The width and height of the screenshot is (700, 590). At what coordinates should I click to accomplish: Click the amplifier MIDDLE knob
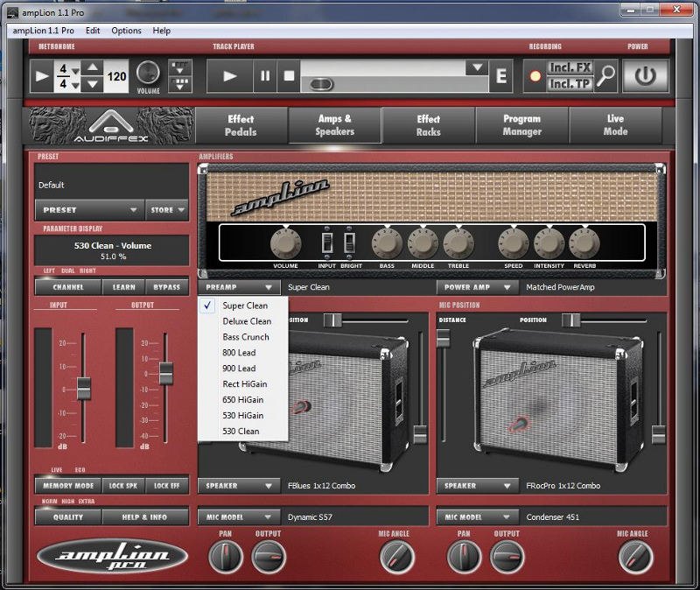423,244
